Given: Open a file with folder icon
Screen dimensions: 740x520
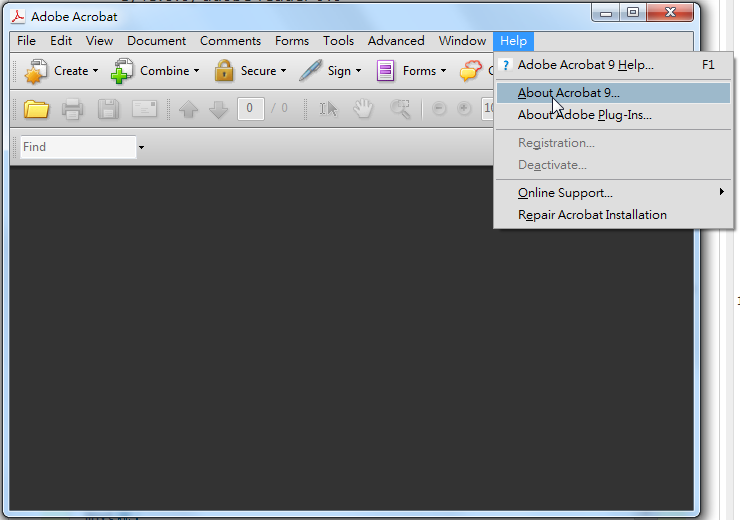Looking at the screenshot, I should point(36,109).
